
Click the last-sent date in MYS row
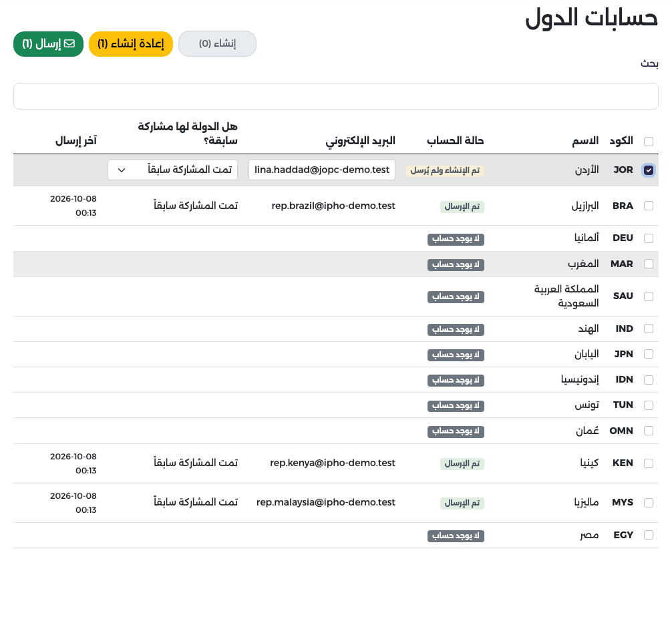click(x=73, y=503)
